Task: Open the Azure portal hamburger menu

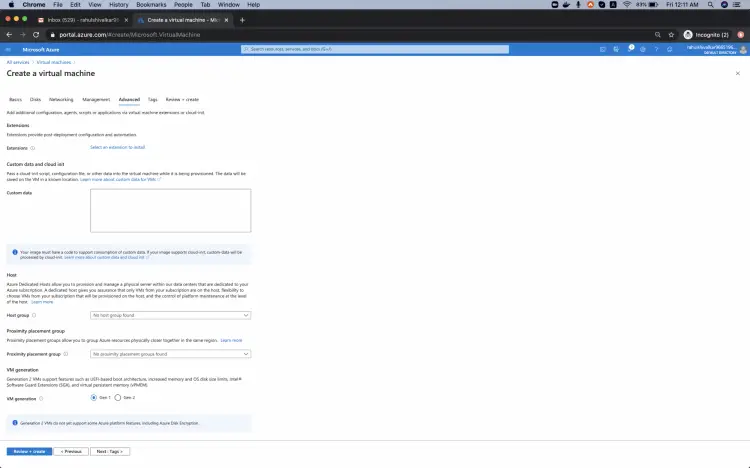Action: tap(8, 49)
